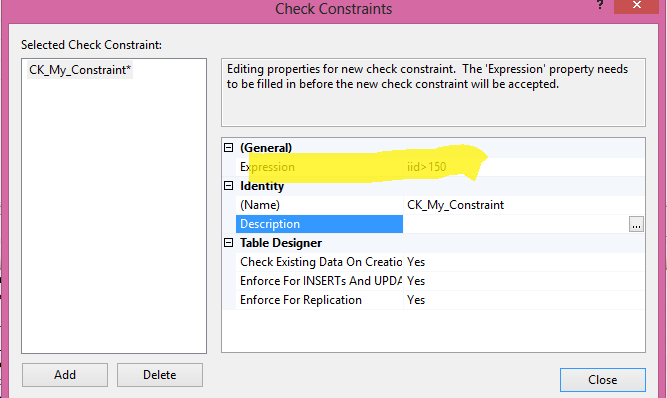The width and height of the screenshot is (667, 398).
Task: Collapse the Identity section
Action: coord(228,186)
